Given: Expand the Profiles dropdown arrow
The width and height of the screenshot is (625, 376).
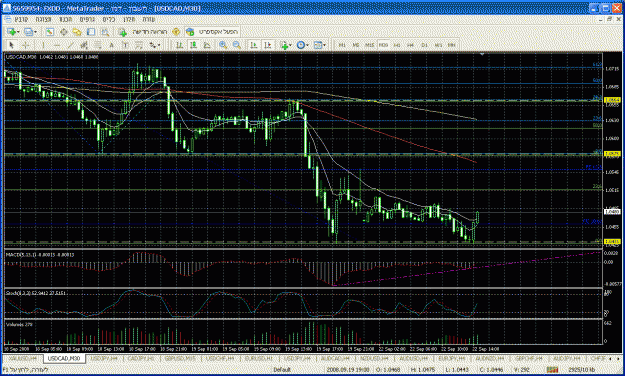Looking at the screenshot, I should tap(35, 32).
